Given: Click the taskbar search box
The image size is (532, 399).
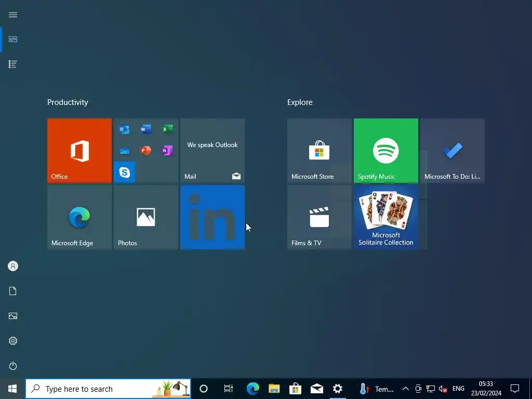Looking at the screenshot, I should [x=108, y=389].
